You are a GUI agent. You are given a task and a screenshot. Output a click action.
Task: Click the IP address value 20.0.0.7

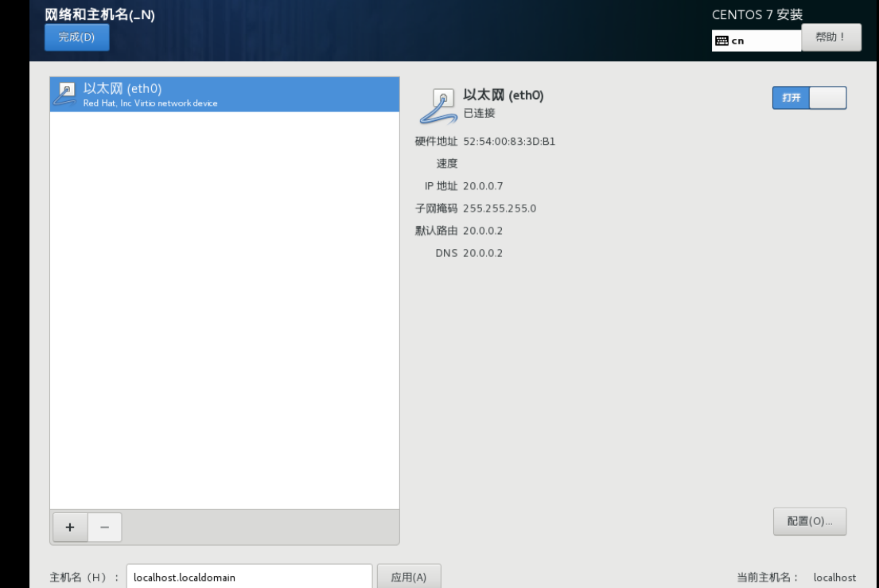[483, 186]
